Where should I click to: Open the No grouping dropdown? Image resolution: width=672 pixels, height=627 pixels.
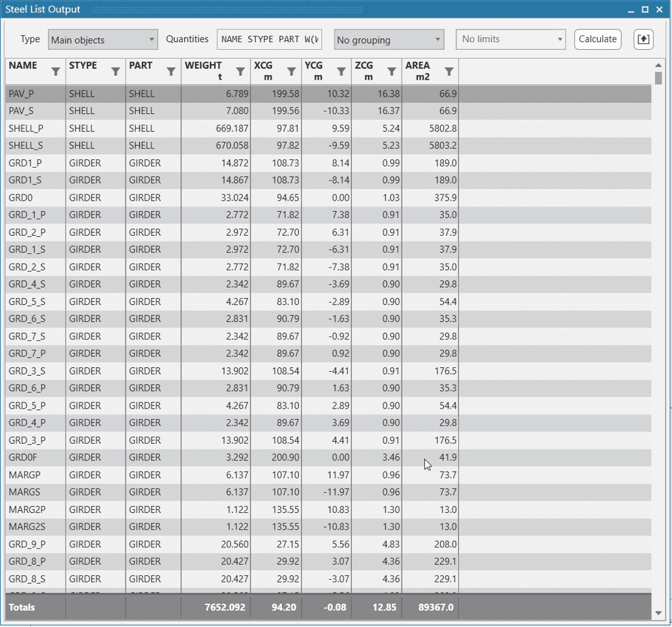[x=389, y=40]
